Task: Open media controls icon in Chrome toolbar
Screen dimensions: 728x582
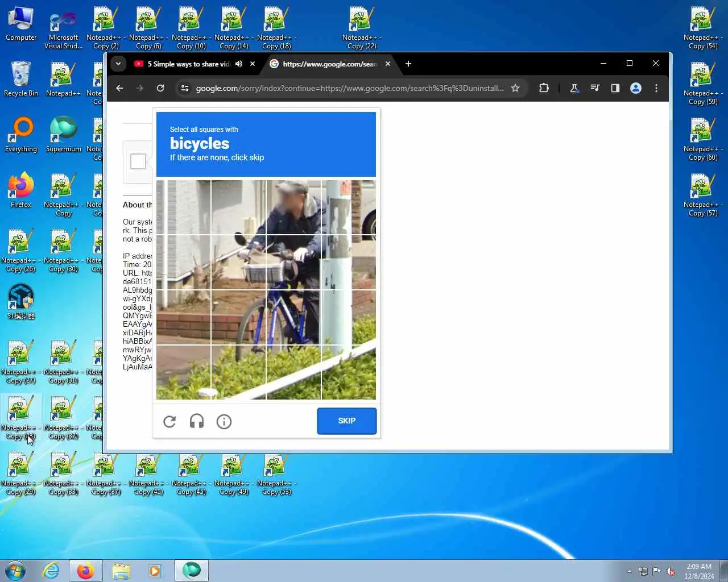Action: click(595, 88)
